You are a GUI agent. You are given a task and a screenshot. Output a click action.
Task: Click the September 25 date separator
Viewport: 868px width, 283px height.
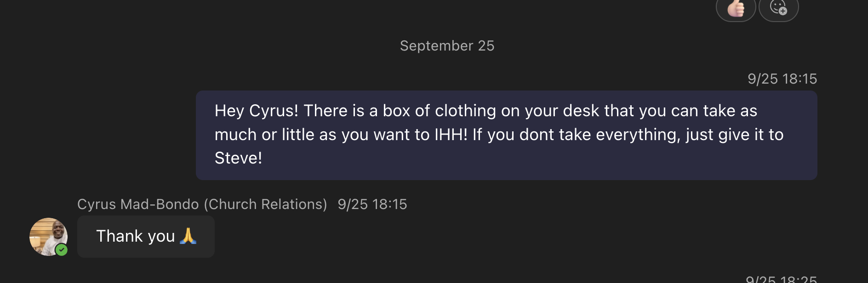[x=447, y=46]
